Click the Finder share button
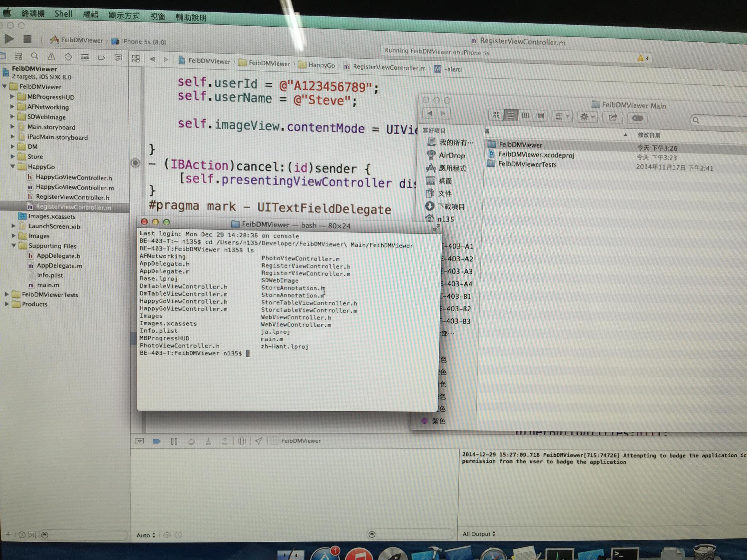Image resolution: width=747 pixels, height=560 pixels. tap(613, 117)
